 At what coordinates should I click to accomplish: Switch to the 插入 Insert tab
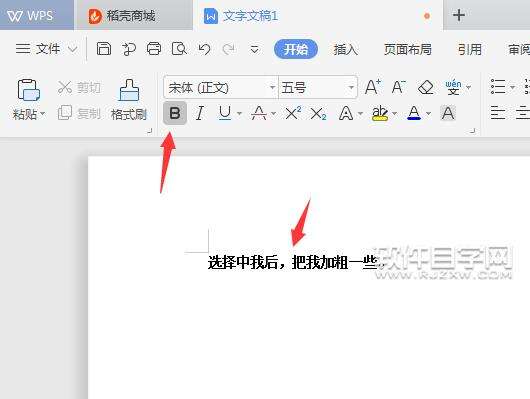tap(345, 49)
